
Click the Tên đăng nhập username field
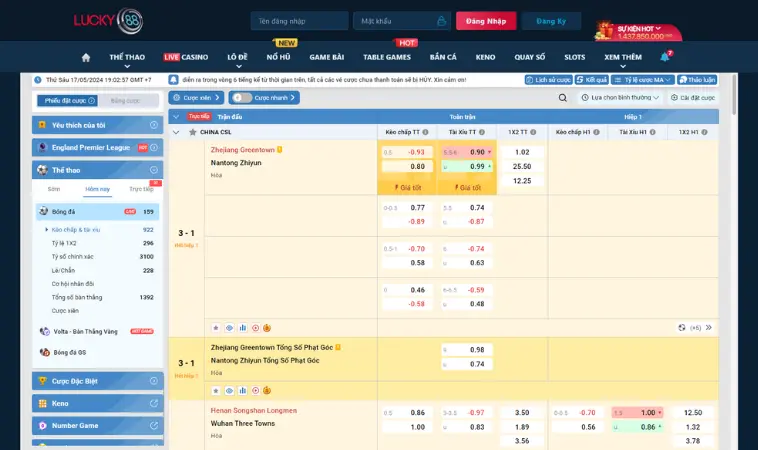coord(299,21)
